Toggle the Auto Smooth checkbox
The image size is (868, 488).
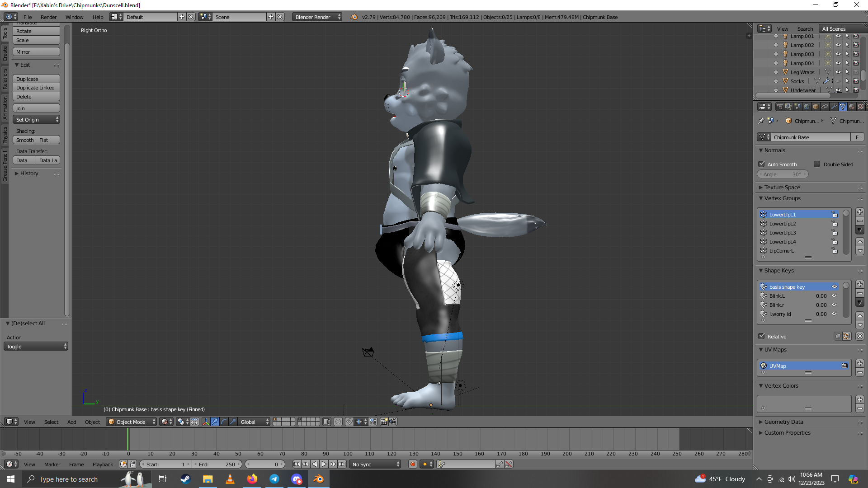click(762, 164)
